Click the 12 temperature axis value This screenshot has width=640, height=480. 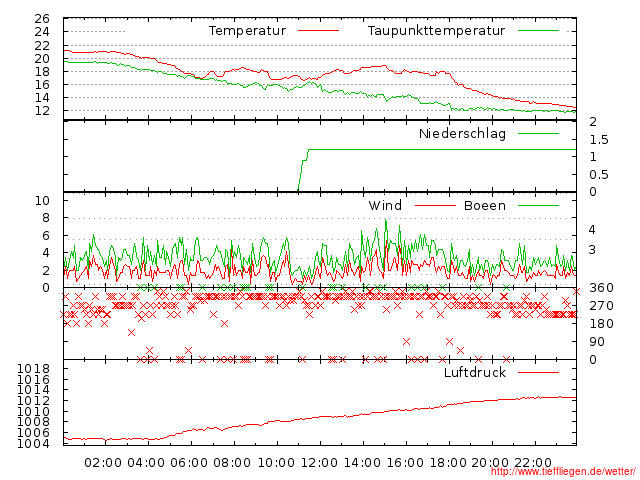[42, 111]
